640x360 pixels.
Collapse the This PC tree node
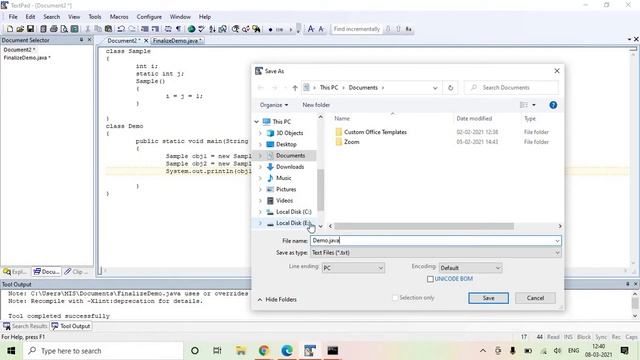(257, 122)
